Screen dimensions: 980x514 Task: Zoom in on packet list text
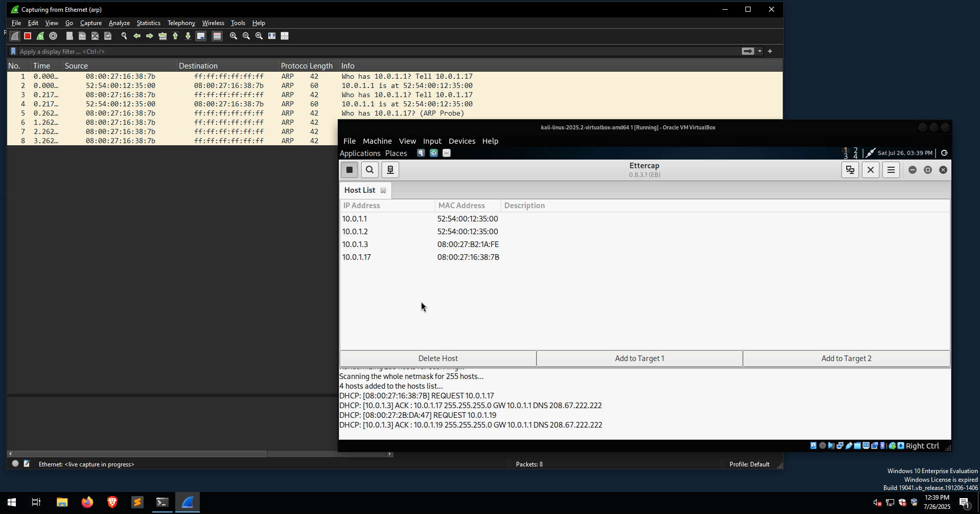[234, 36]
